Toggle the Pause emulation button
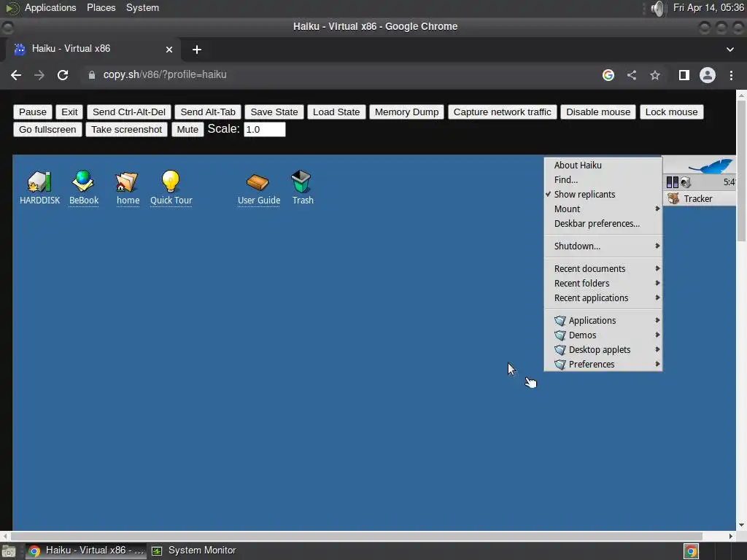 coord(32,112)
